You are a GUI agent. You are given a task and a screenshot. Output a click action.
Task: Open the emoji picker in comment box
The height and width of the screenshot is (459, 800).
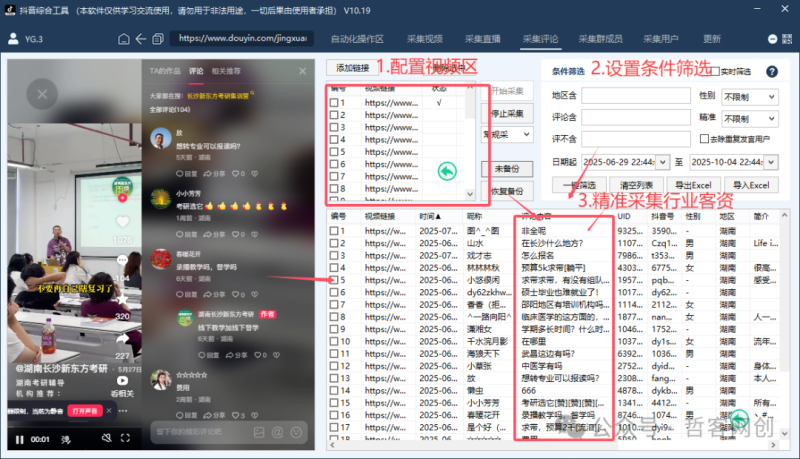click(296, 432)
